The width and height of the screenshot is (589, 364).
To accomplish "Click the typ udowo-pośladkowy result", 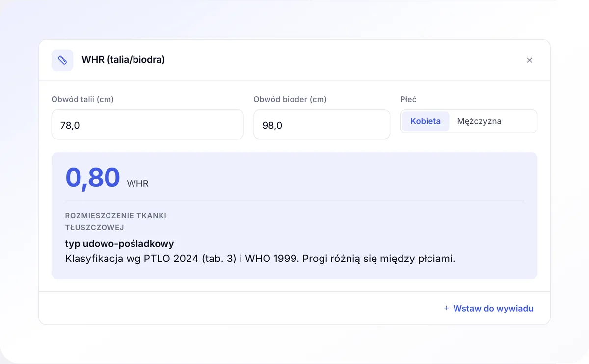I will tap(119, 244).
